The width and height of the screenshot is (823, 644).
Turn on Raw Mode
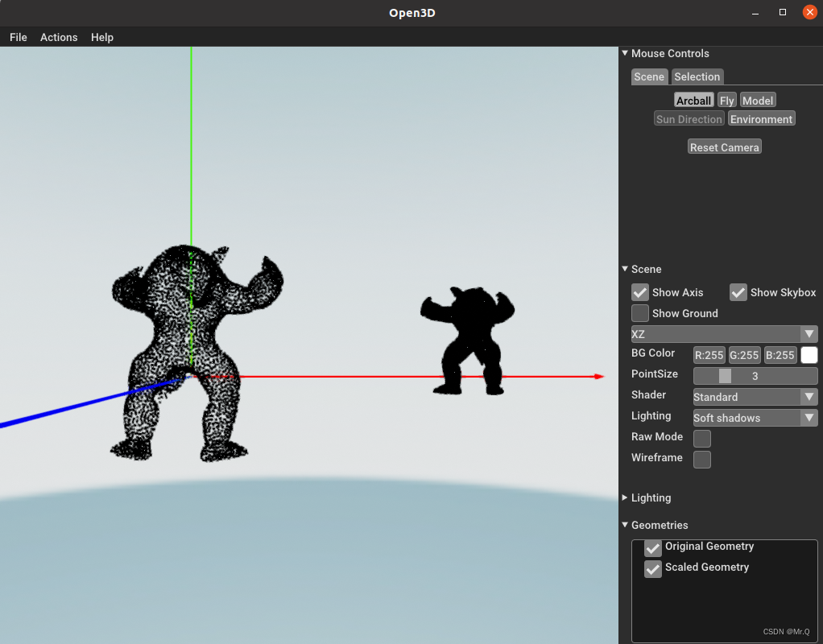(x=701, y=438)
